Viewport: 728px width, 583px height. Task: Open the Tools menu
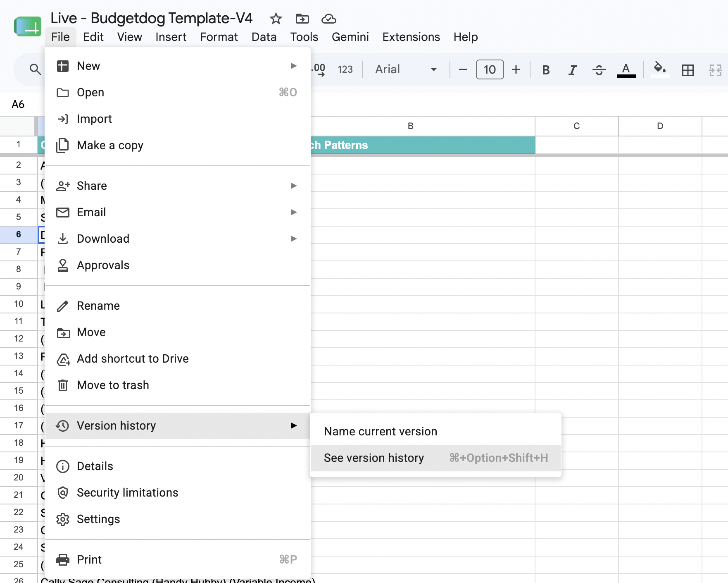[304, 37]
